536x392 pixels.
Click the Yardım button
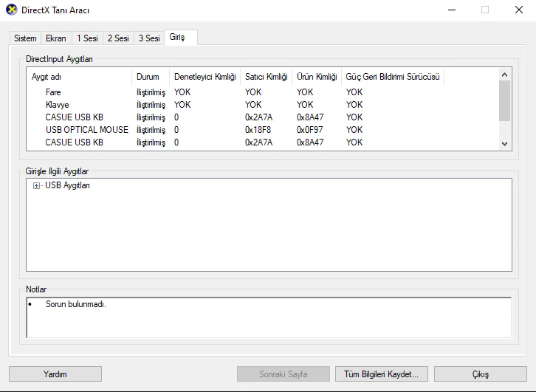[x=55, y=374]
